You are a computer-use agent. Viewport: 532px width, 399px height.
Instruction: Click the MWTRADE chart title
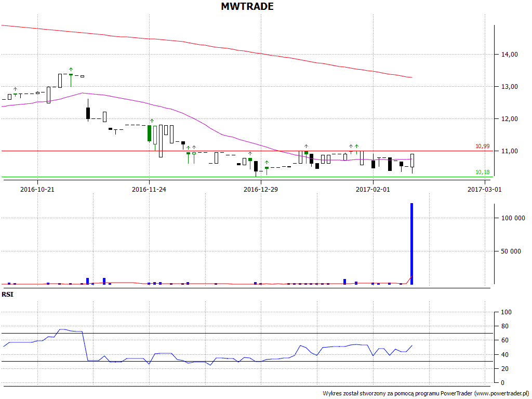247,7
